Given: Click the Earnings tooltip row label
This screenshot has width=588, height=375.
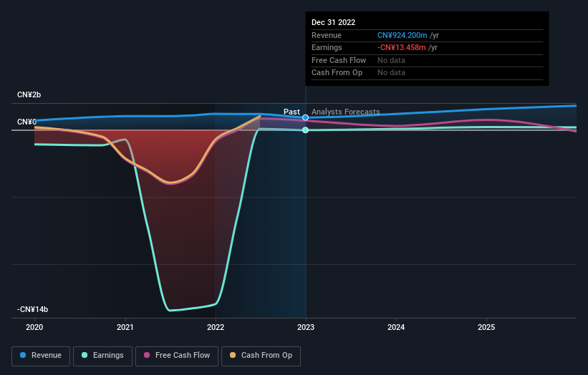Looking at the screenshot, I should (327, 47).
